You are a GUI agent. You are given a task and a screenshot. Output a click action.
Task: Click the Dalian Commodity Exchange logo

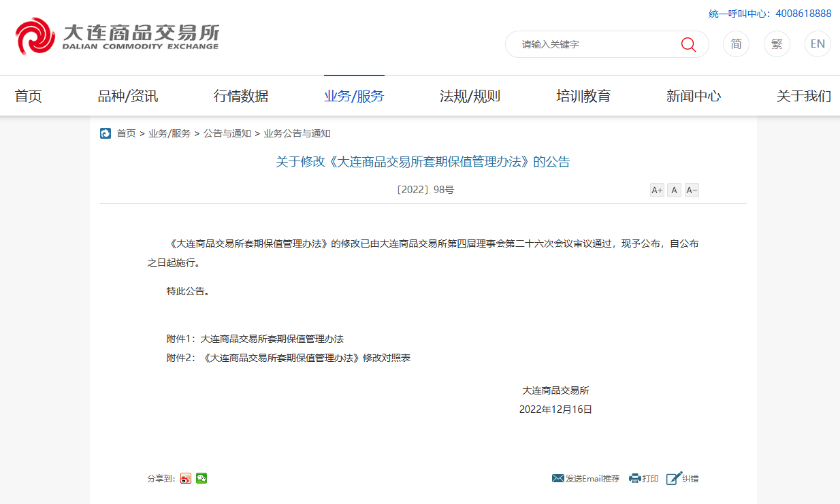pos(117,37)
